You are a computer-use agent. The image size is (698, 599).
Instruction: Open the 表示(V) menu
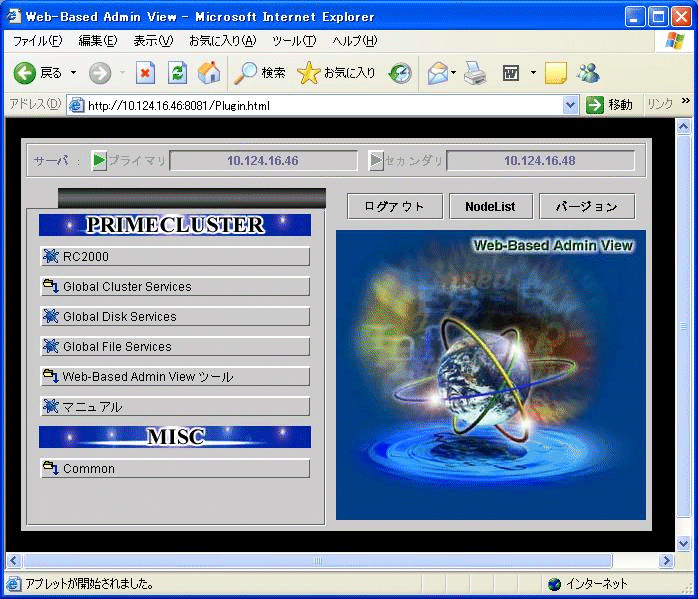(153, 41)
